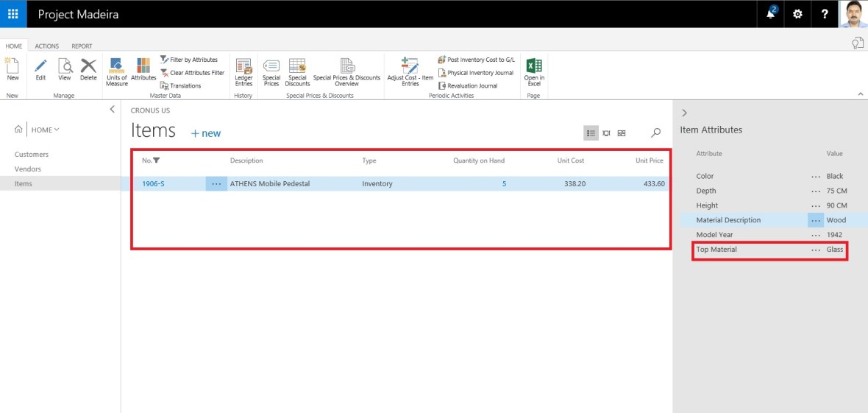Open Adjust Cost - Item Entries
Image resolution: width=868 pixels, height=413 pixels.
pyautogui.click(x=410, y=71)
